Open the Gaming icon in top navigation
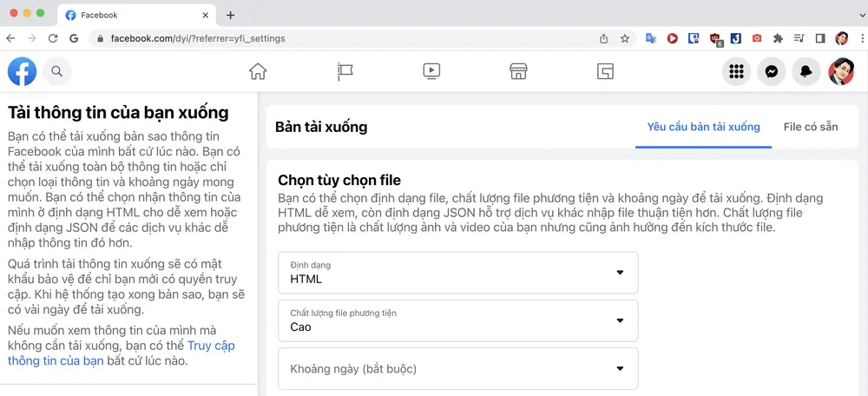 605,71
